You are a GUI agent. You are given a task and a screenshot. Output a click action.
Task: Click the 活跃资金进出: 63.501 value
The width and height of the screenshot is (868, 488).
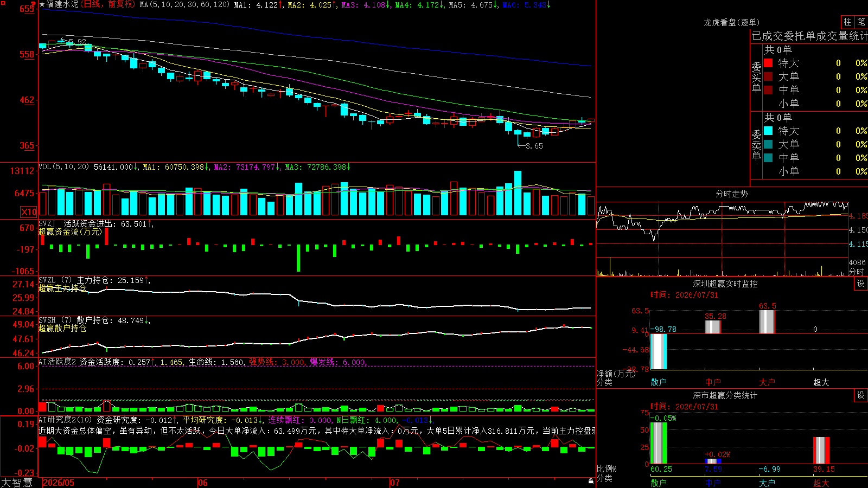click(105, 223)
